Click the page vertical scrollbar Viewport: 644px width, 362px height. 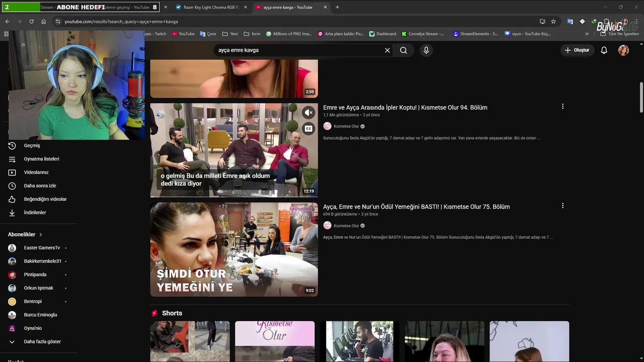[x=641, y=98]
